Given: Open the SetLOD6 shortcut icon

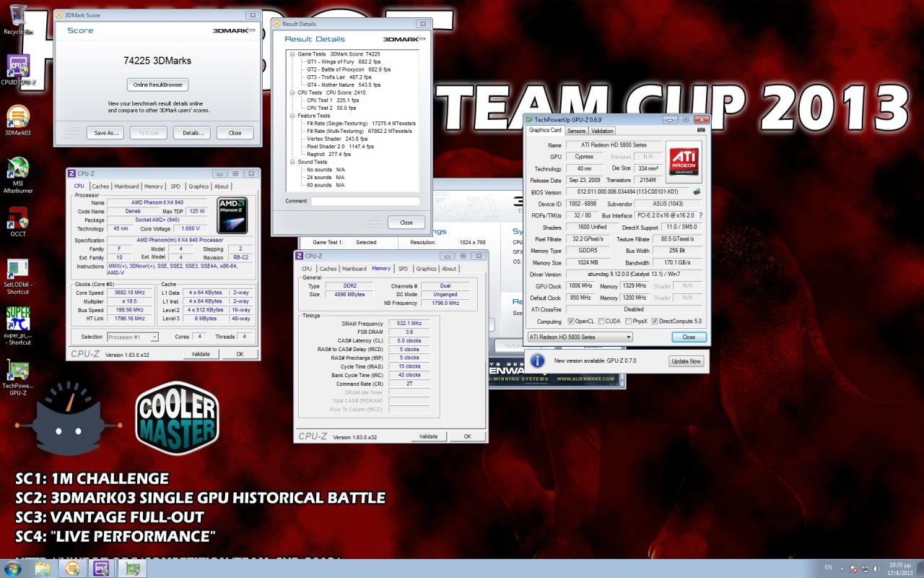Looking at the screenshot, I should (18, 277).
